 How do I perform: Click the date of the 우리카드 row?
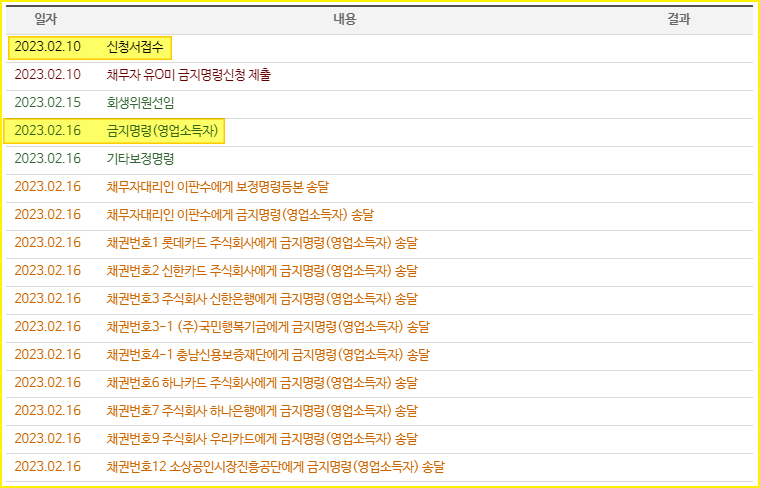point(48,439)
